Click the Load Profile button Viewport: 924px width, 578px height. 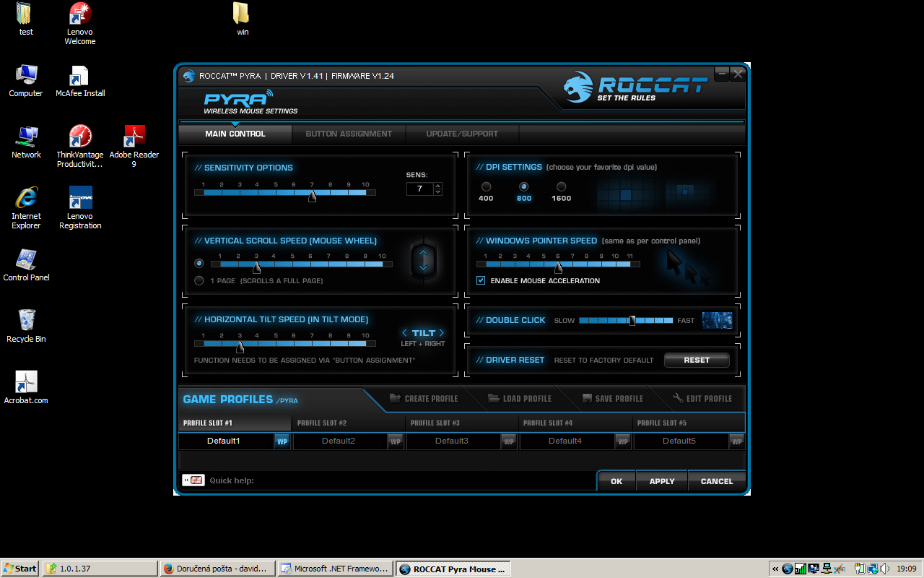point(520,398)
